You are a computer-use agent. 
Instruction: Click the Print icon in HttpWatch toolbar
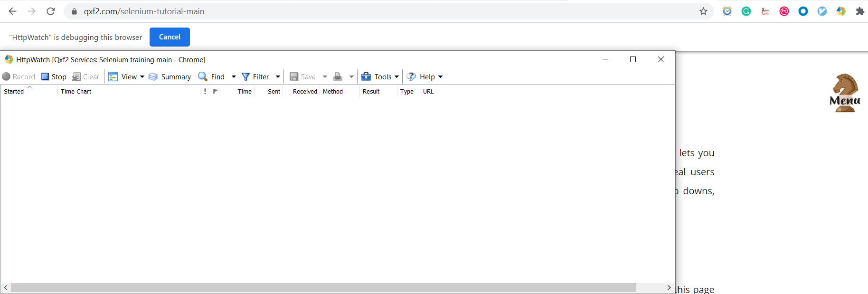coord(338,76)
